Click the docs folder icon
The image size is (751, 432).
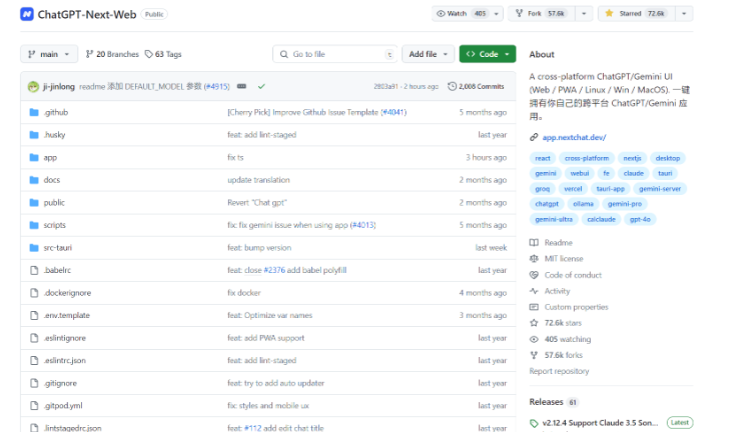(x=34, y=180)
